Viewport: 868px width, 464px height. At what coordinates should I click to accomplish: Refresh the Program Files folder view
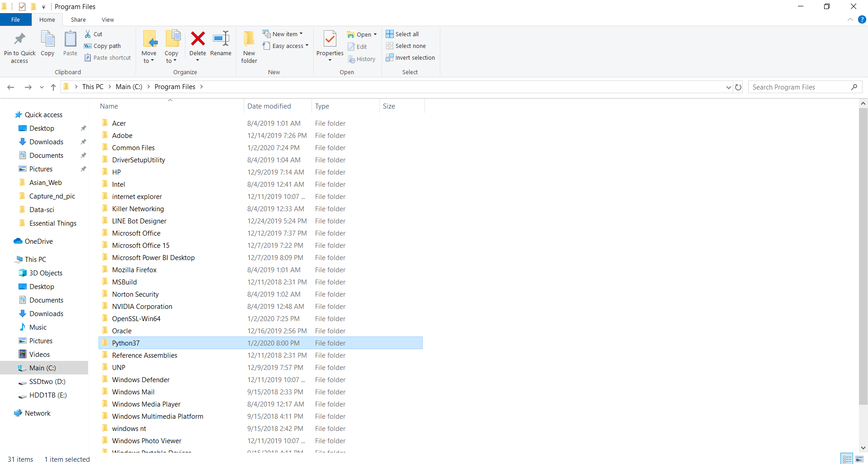click(x=738, y=87)
